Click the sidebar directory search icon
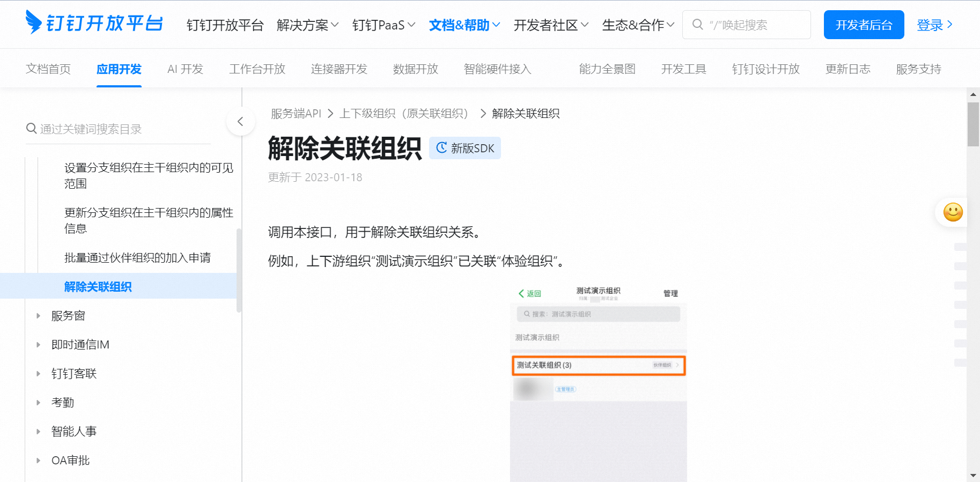This screenshot has height=482, width=980. point(32,129)
